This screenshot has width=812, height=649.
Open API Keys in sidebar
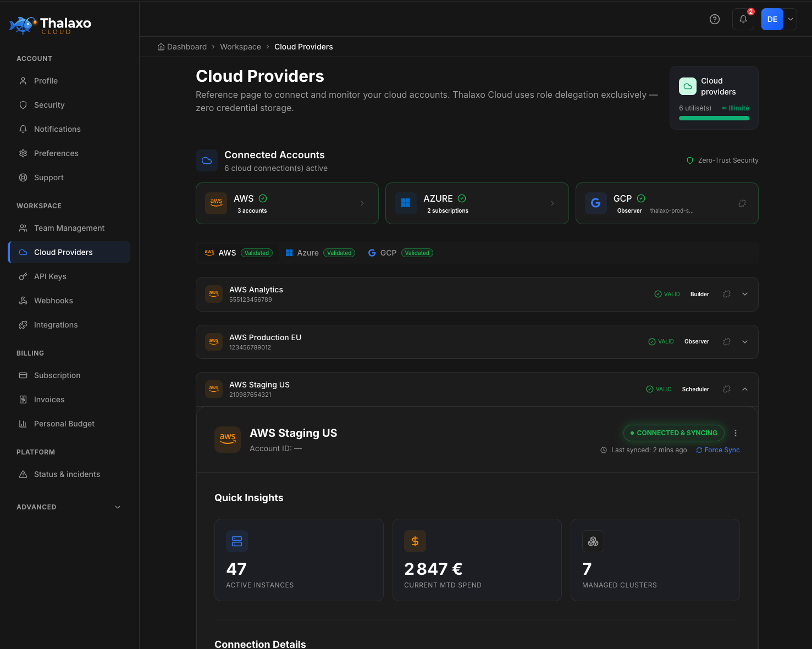click(x=69, y=276)
